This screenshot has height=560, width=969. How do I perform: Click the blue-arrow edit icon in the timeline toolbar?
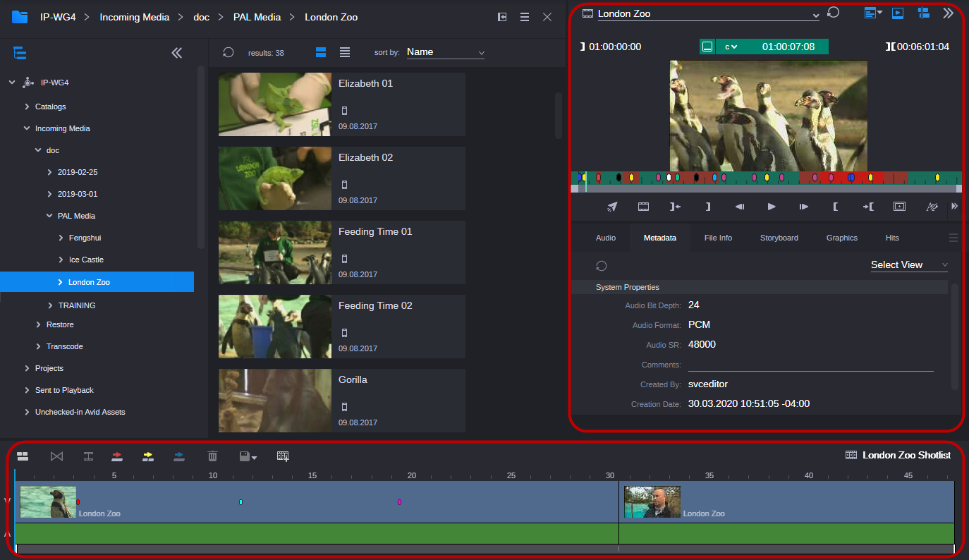tap(179, 456)
